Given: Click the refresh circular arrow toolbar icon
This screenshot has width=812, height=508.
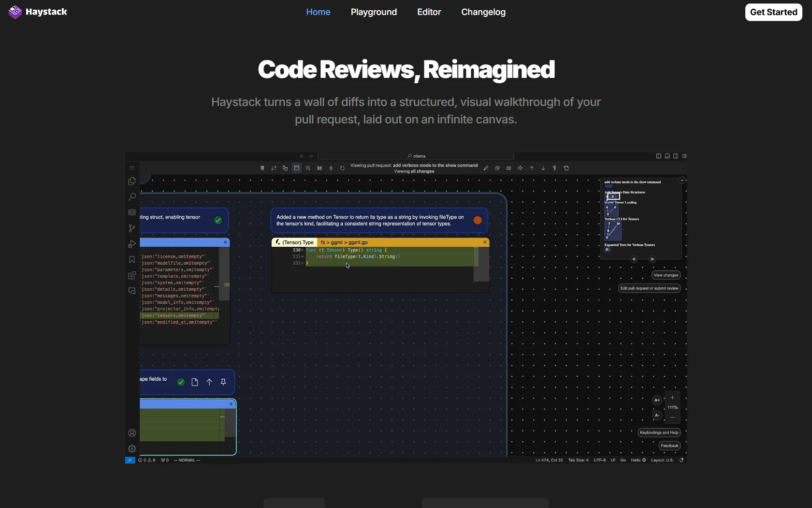Looking at the screenshot, I should pyautogui.click(x=342, y=168).
